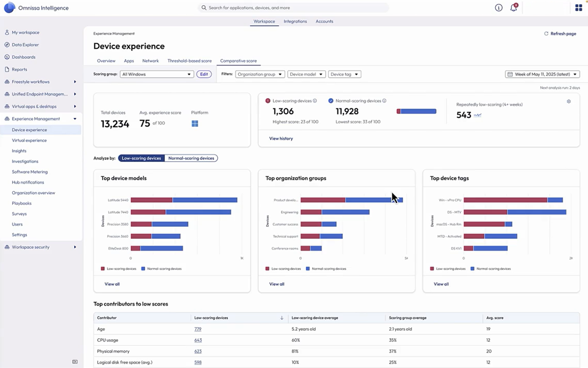Click the calendar icon in week selector
Screen dimensions: 588x368
point(510,74)
